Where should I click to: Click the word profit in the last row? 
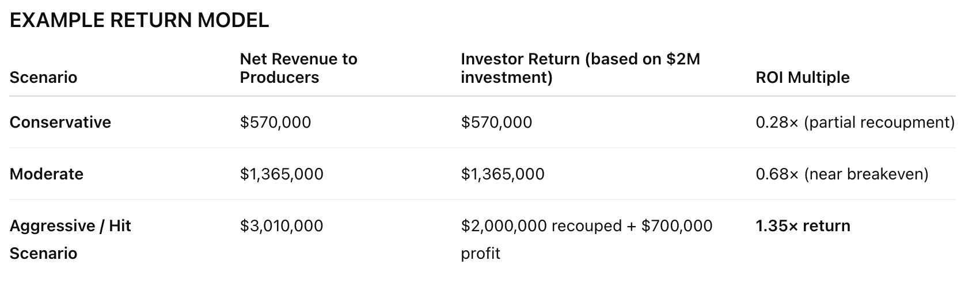(480, 254)
